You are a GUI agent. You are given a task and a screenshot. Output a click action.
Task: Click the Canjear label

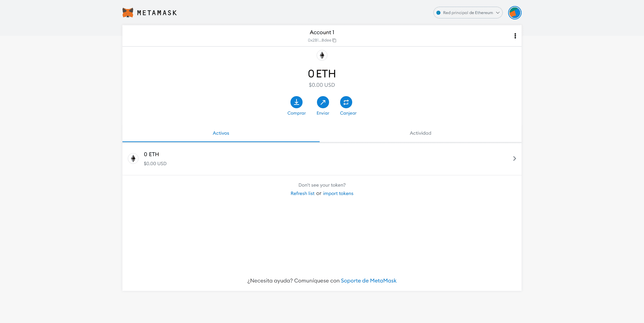348,113
